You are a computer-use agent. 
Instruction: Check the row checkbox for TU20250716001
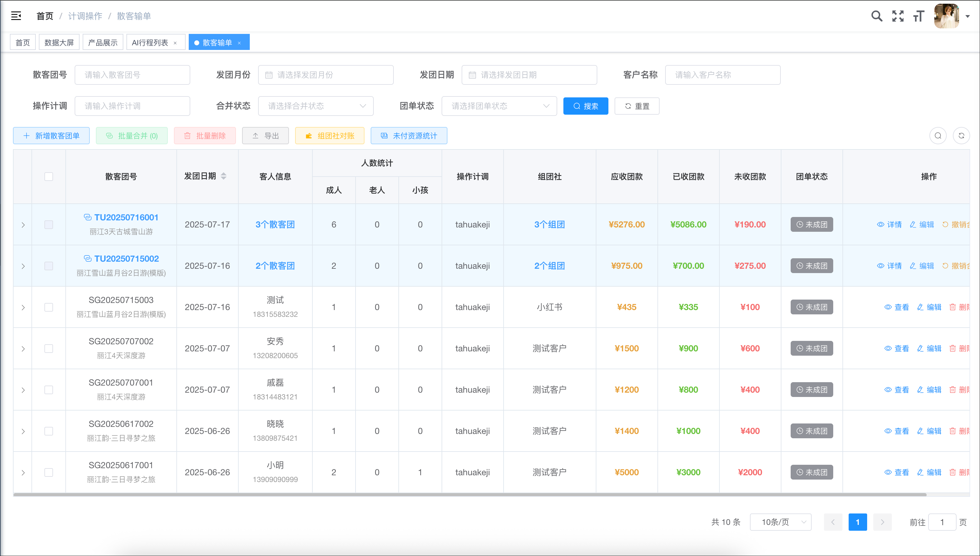pyautogui.click(x=48, y=225)
